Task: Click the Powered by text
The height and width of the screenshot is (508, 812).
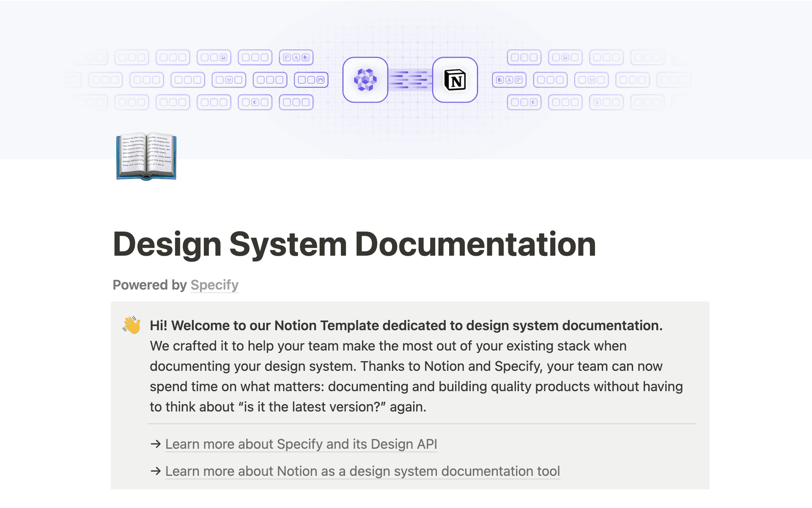Action: click(x=149, y=285)
